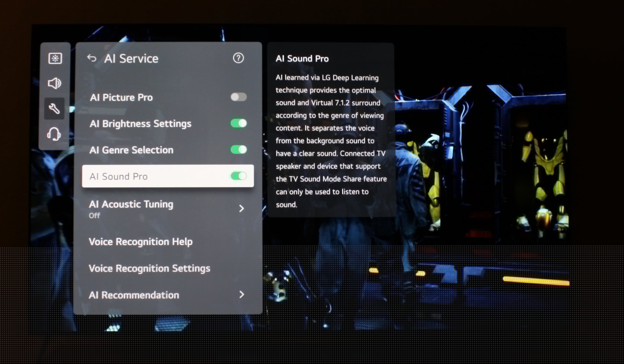Open the AI Recommendation entry
624x364 pixels.
point(168,295)
